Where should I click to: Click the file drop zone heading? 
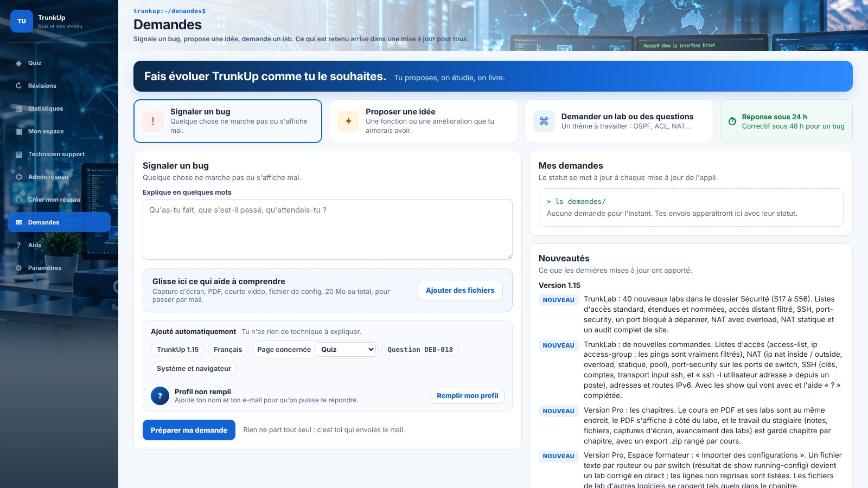(219, 281)
